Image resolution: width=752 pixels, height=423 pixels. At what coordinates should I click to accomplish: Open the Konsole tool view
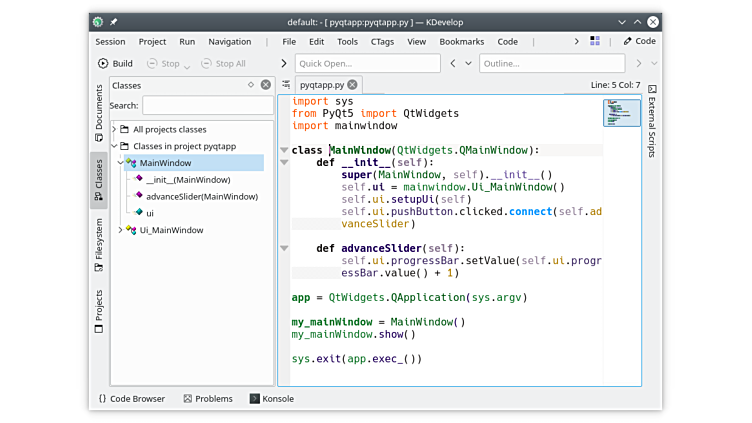coord(272,398)
